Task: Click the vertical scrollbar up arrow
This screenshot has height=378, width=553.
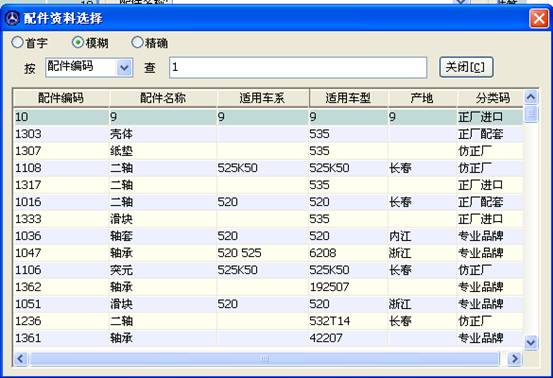Action: point(531,97)
